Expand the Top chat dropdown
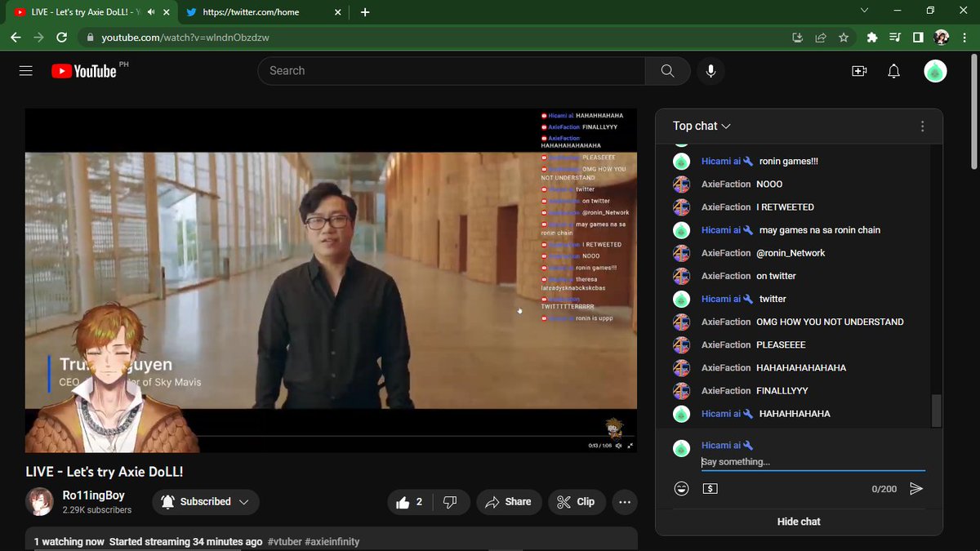This screenshot has height=551, width=980. click(702, 127)
